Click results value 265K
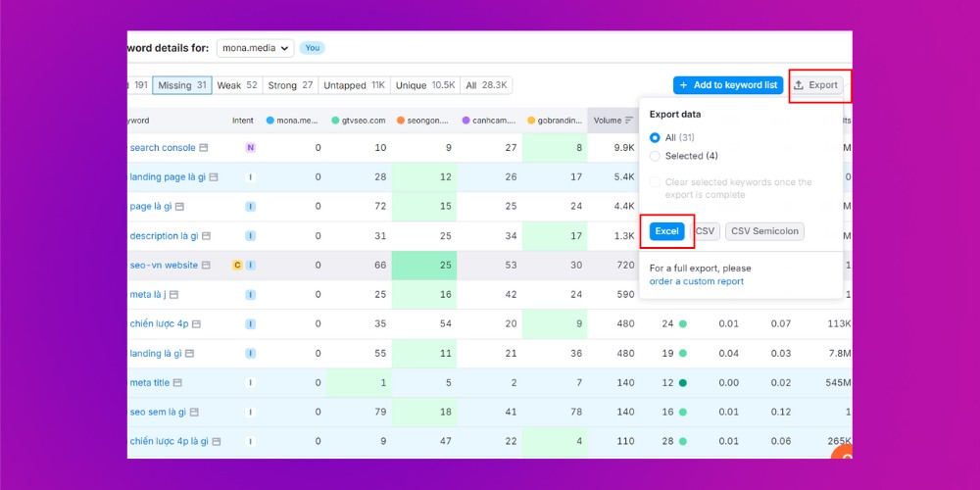980x490 pixels. pyautogui.click(x=838, y=441)
